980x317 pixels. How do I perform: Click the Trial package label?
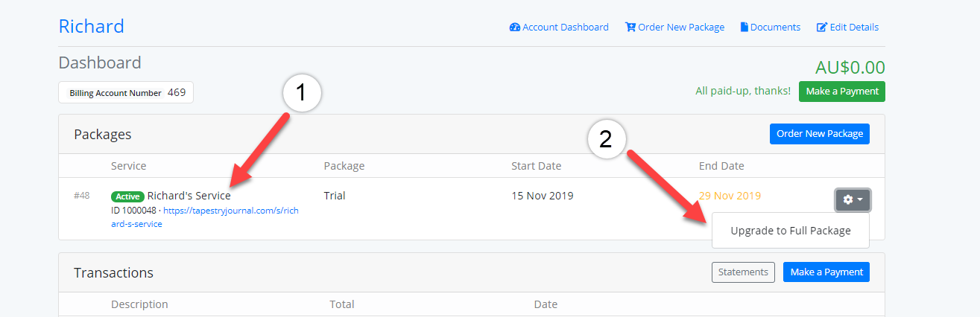click(335, 196)
